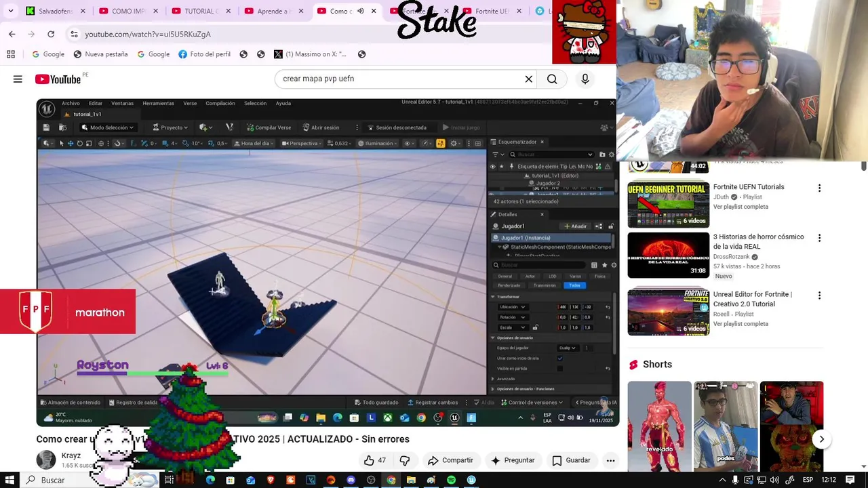Image resolution: width=868 pixels, height=488 pixels.
Task: Click Guardar save button
Action: [x=571, y=460]
